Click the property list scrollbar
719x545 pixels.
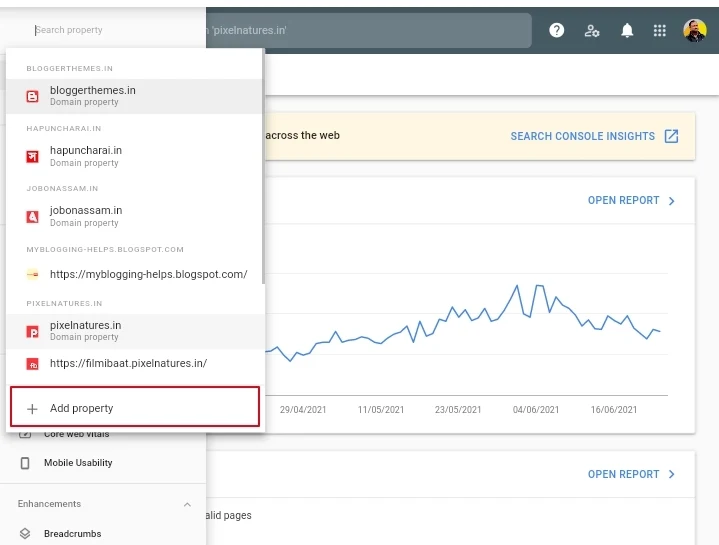[x=263, y=166]
